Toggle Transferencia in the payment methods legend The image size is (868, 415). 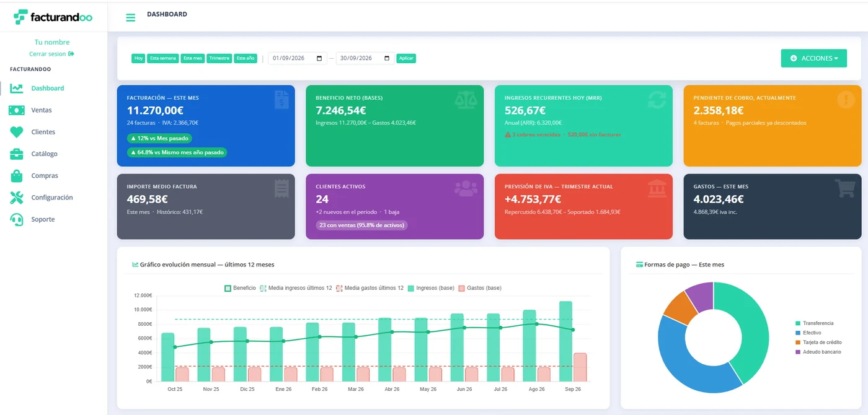[x=815, y=323]
